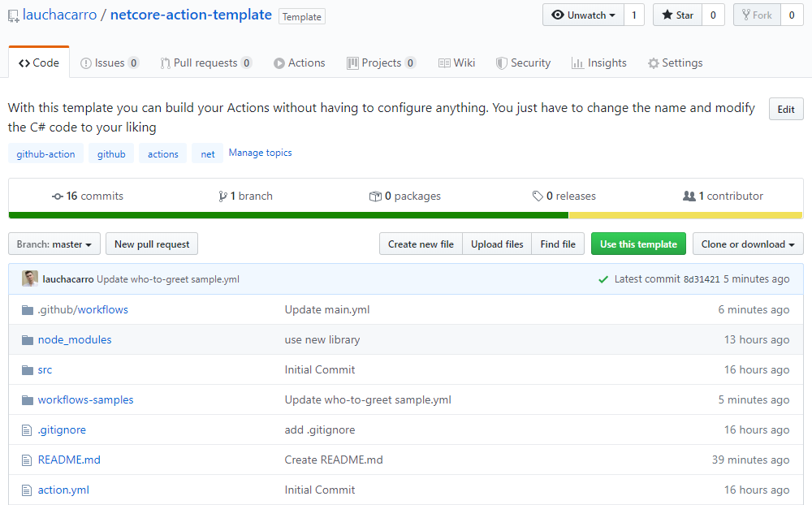Click Edit description button
The width and height of the screenshot is (812, 505).
(x=786, y=109)
